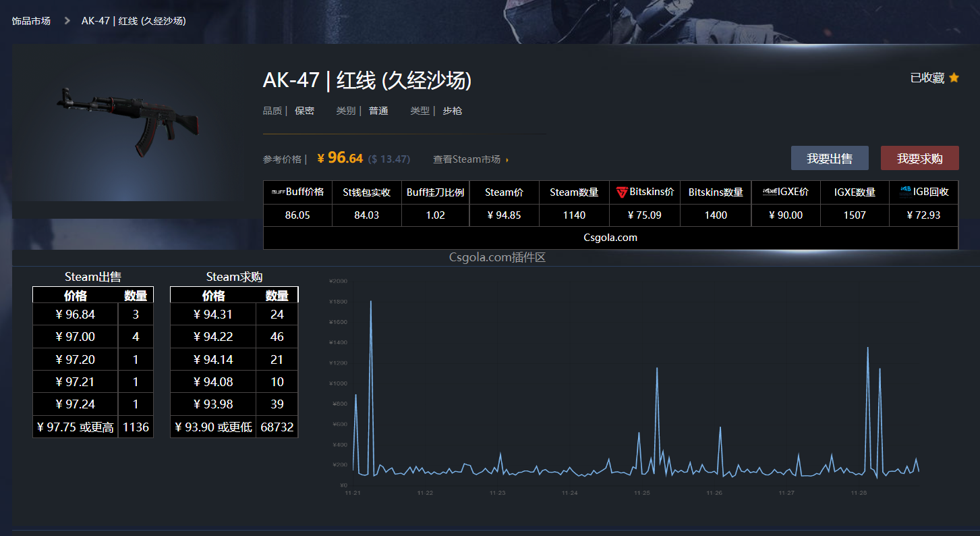Select the Buff挂刀比例 value 1.02
The height and width of the screenshot is (536, 980).
[x=435, y=215]
